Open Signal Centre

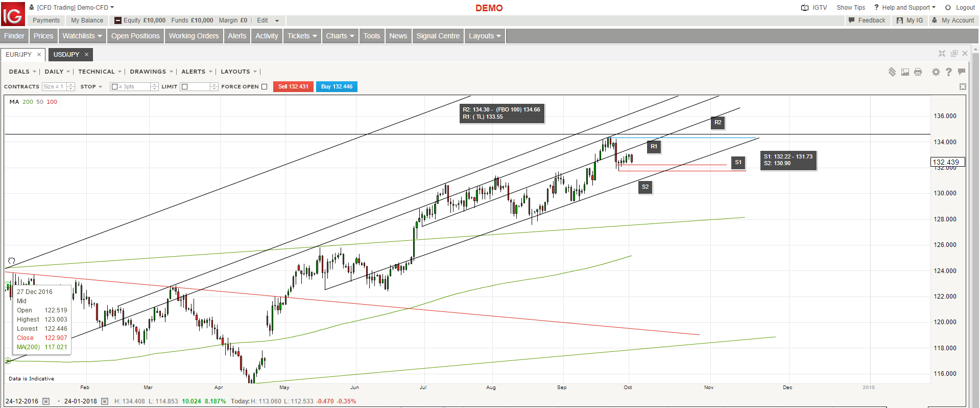click(438, 36)
